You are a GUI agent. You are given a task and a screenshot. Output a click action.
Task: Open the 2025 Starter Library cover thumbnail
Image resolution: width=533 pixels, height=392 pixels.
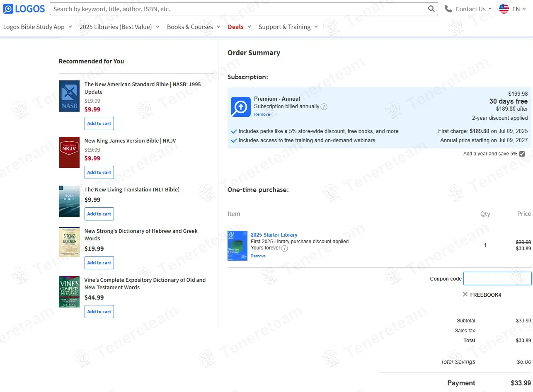[x=237, y=245]
